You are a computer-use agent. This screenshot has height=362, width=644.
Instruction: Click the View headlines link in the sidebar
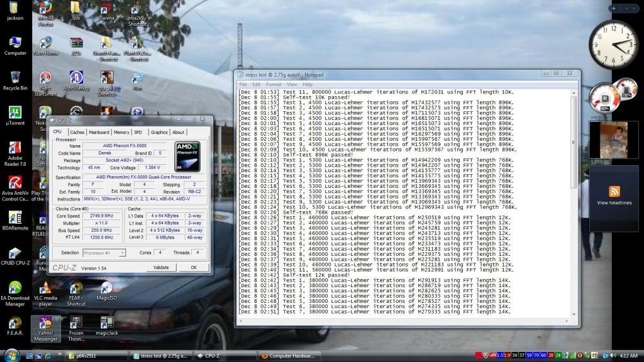click(x=614, y=203)
